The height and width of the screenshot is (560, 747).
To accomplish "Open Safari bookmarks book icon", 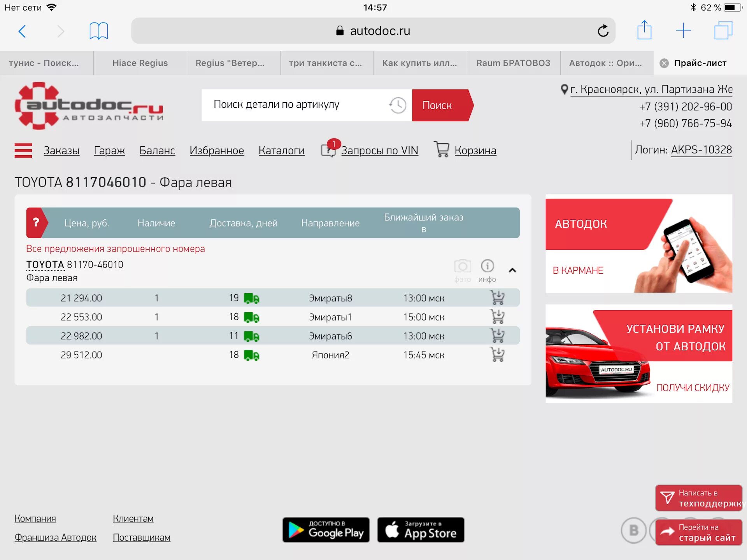I will click(x=98, y=31).
